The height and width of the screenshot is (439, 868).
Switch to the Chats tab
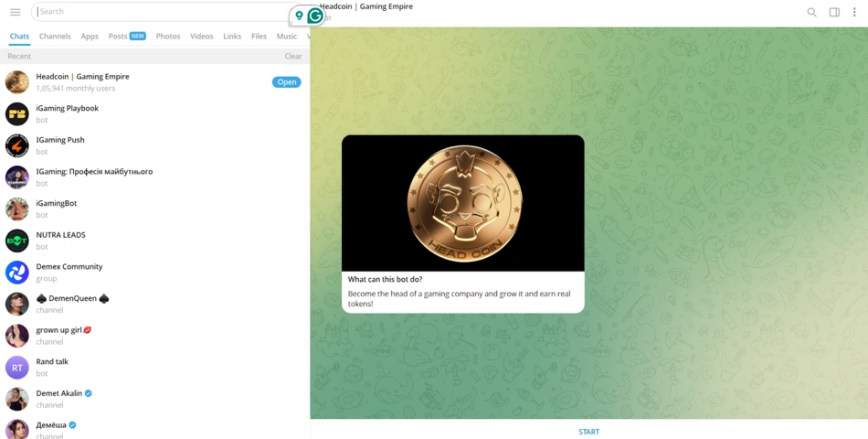point(19,36)
